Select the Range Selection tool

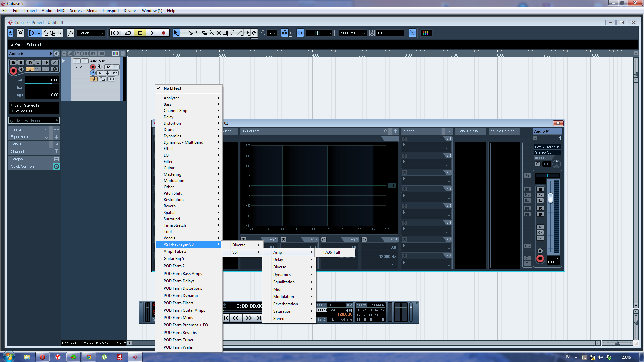(x=183, y=33)
